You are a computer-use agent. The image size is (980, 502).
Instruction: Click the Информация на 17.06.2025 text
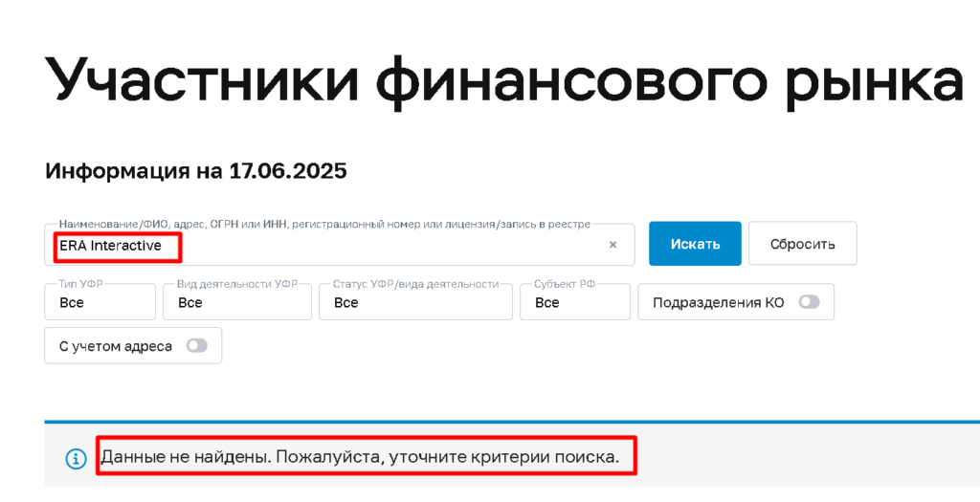[195, 170]
